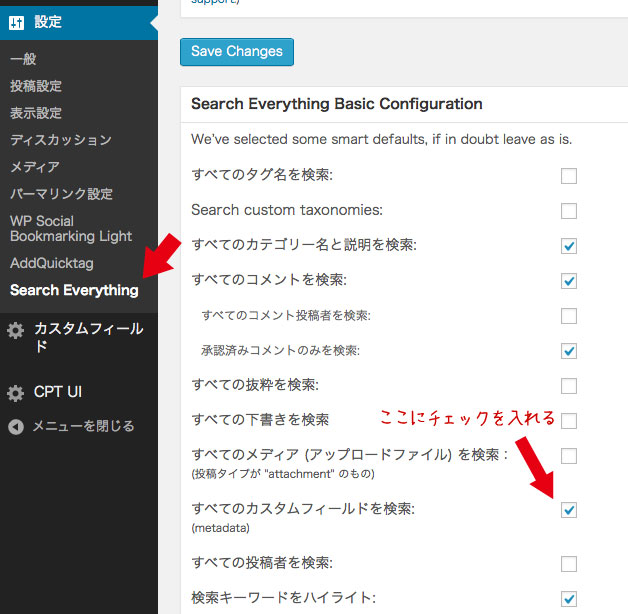
Task: Click the すべての下書きを検索 label
Action: point(260,419)
